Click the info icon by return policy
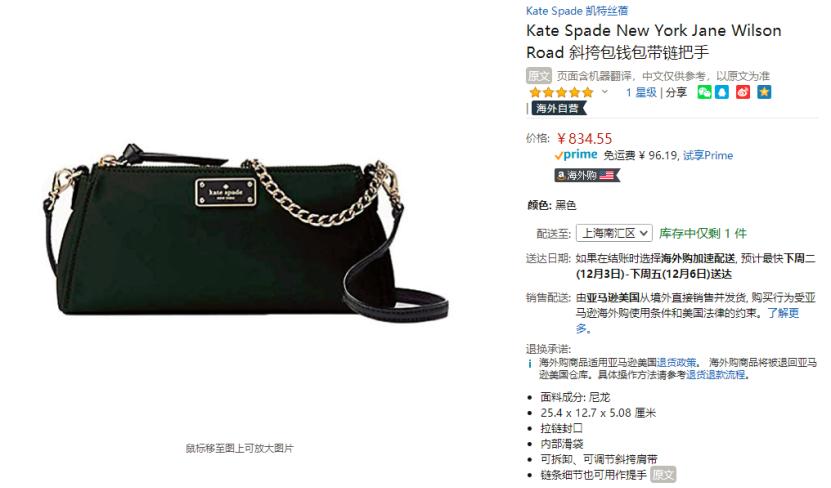The image size is (831, 488). tap(529, 363)
